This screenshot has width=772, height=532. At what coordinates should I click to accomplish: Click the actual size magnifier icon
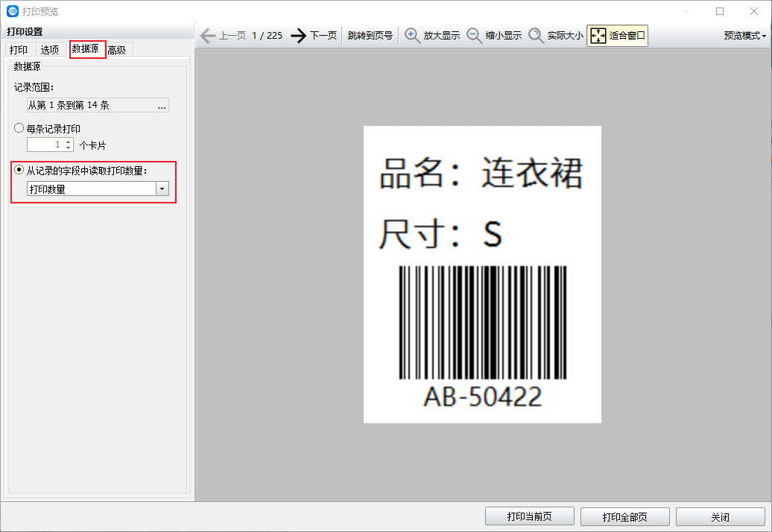pos(537,36)
